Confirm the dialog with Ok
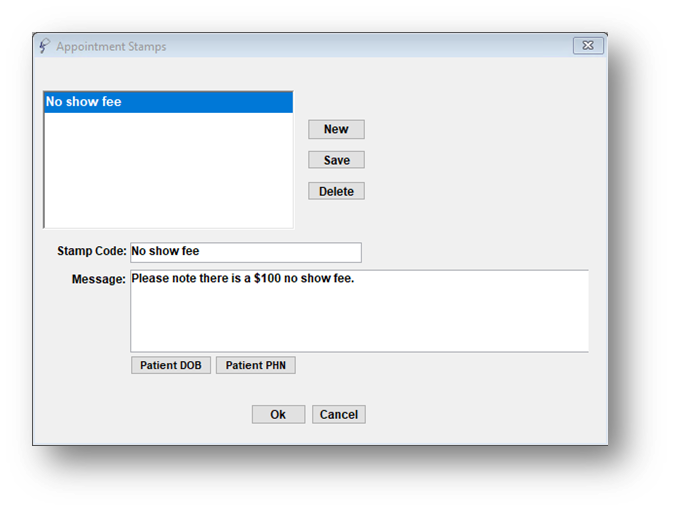The height and width of the screenshot is (511, 673). click(x=278, y=414)
